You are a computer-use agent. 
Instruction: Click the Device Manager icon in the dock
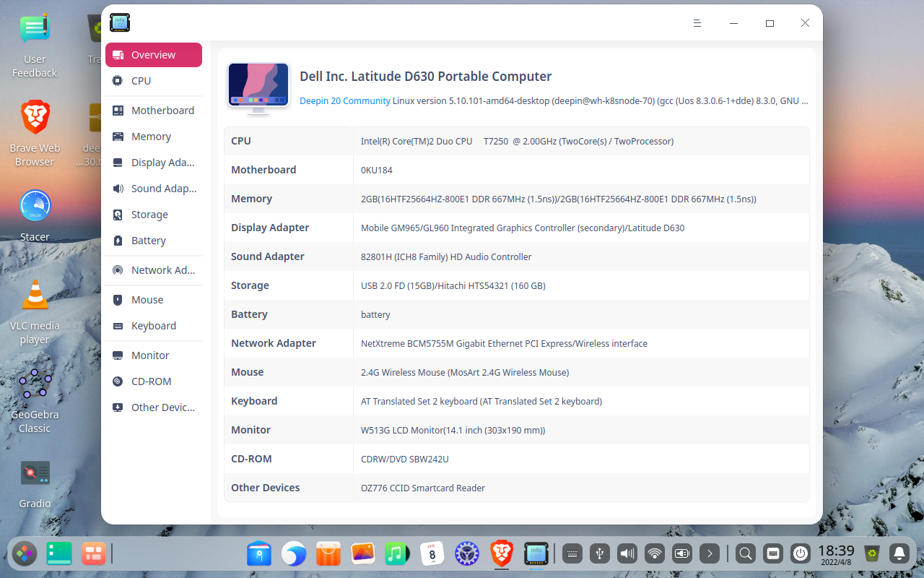pos(536,554)
